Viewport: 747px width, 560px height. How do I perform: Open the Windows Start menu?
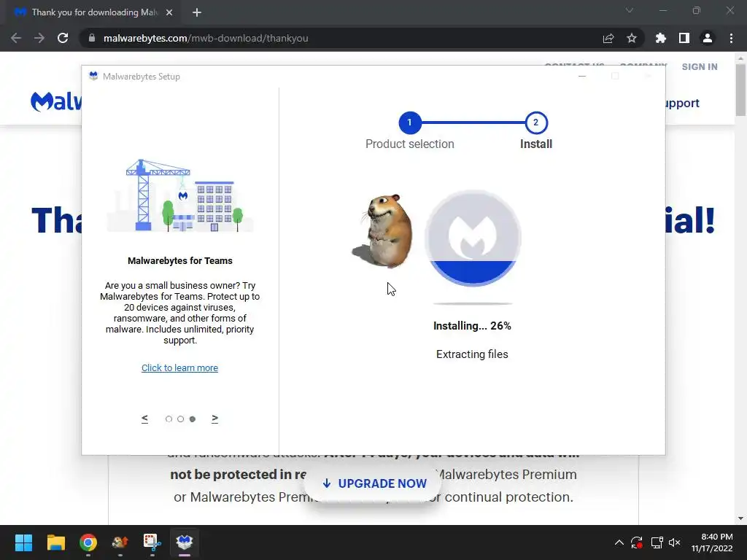pos(23,542)
